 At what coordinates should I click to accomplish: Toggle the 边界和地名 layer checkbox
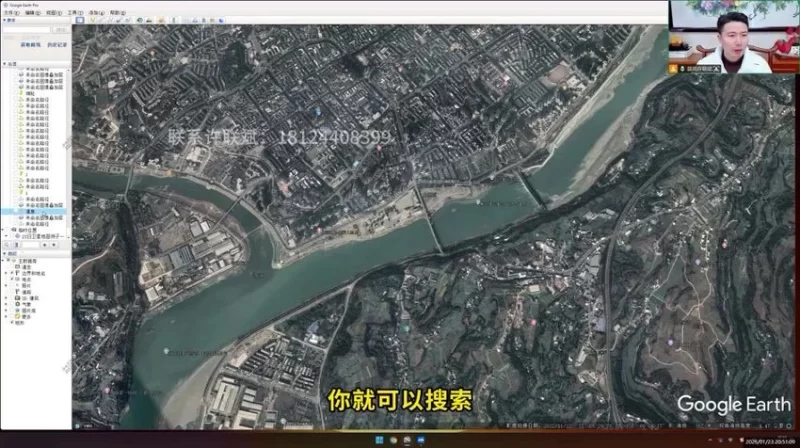pyautogui.click(x=12, y=273)
